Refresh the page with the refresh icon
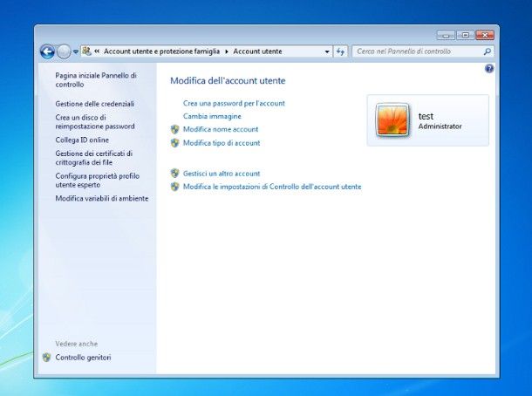The height and width of the screenshot is (396, 532). 340,51
